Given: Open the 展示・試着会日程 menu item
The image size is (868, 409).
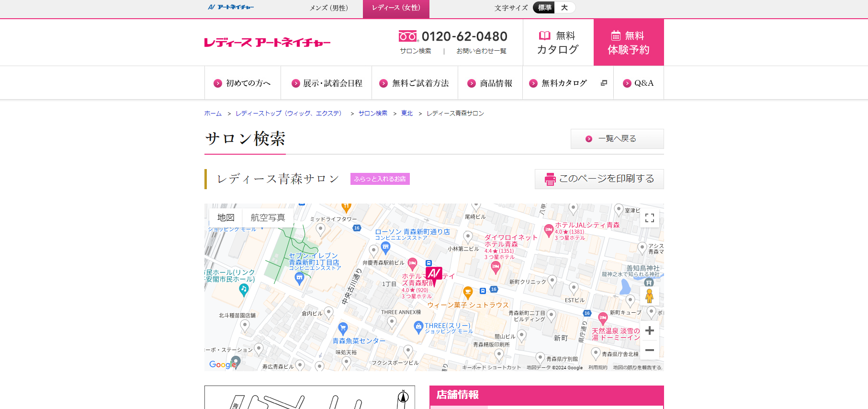Looking at the screenshot, I should pyautogui.click(x=327, y=83).
